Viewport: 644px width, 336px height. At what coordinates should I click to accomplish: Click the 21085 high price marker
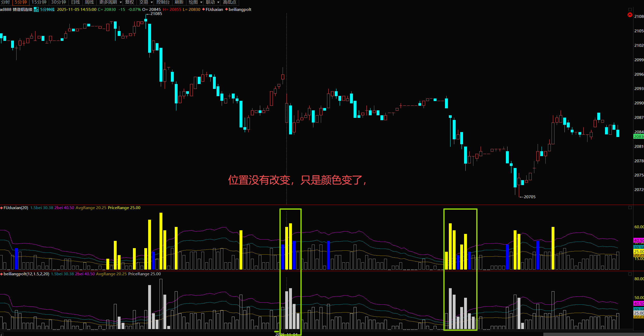156,14
